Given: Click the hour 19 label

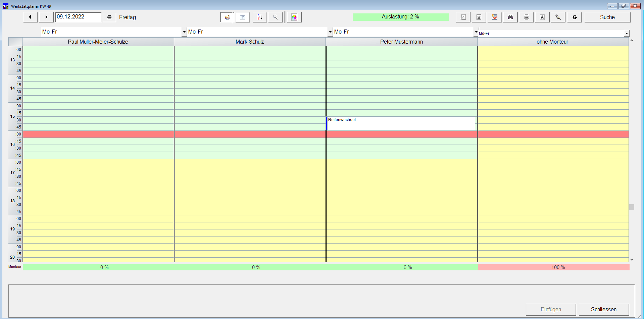Looking at the screenshot, I should [x=12, y=229].
